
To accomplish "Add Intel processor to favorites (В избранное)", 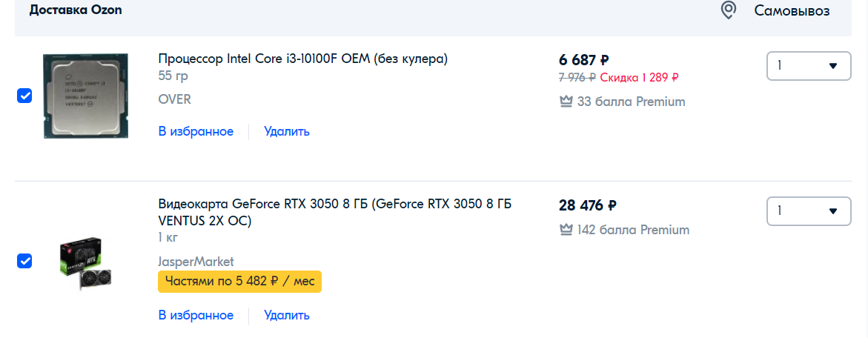I will point(196,131).
